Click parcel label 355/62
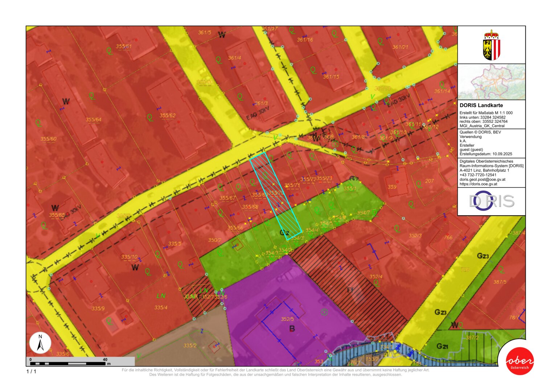 (x=167, y=115)
